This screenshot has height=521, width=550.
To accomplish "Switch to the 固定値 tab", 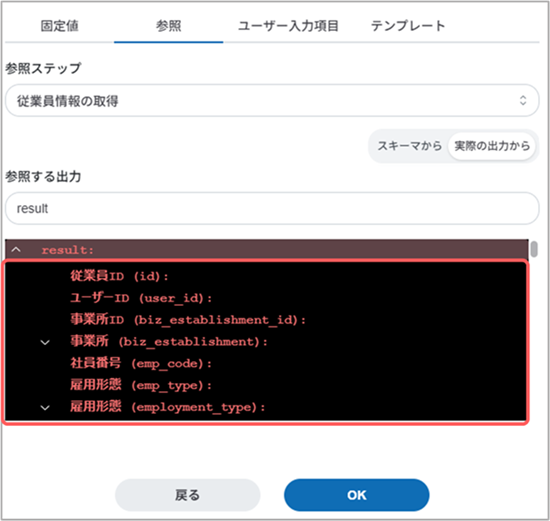I will point(60,26).
